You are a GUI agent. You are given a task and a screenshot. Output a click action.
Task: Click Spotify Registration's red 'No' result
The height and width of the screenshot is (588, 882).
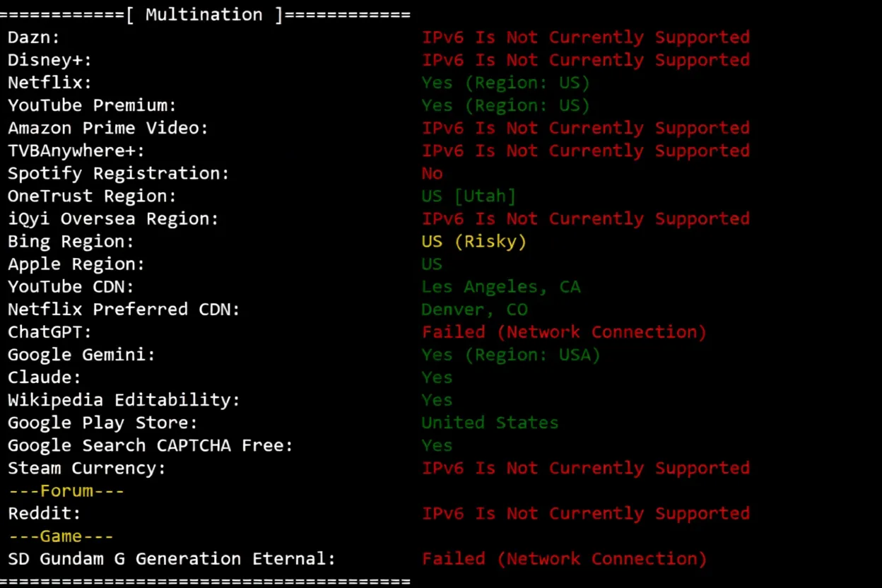click(x=432, y=173)
